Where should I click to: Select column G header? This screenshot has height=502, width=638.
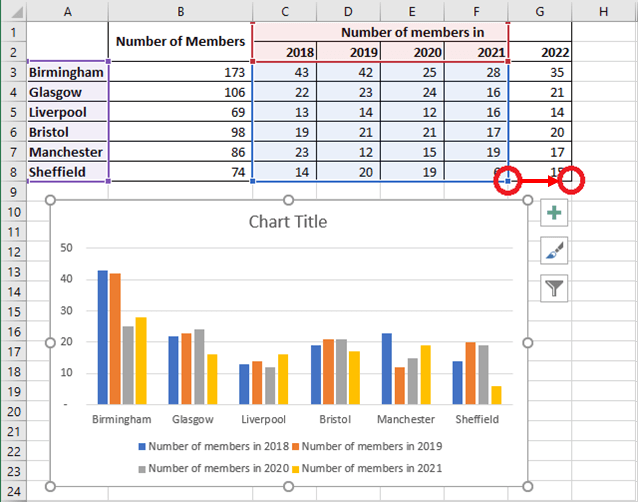pos(540,11)
